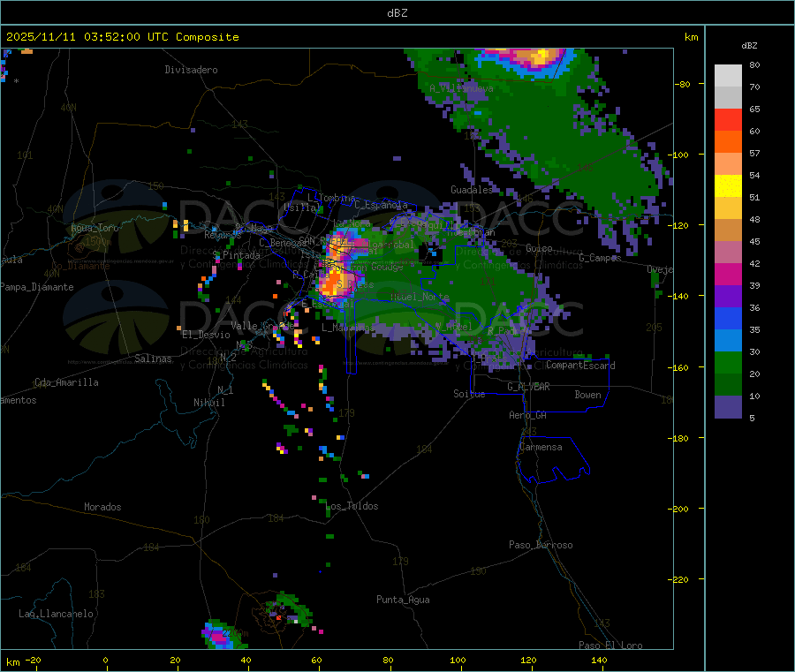Click the 'Bowen' map label
Viewport: 795px width, 672px height.
[587, 395]
